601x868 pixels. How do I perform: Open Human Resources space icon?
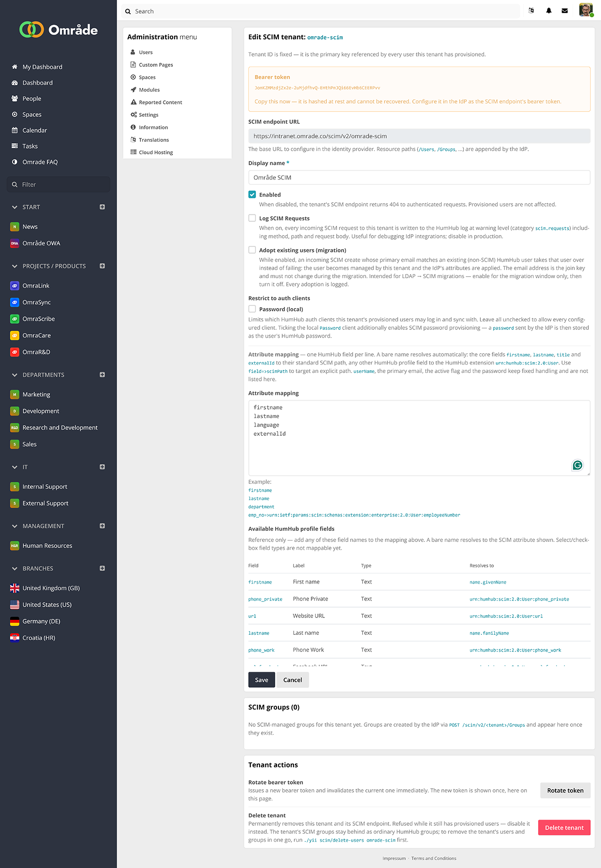(x=15, y=546)
